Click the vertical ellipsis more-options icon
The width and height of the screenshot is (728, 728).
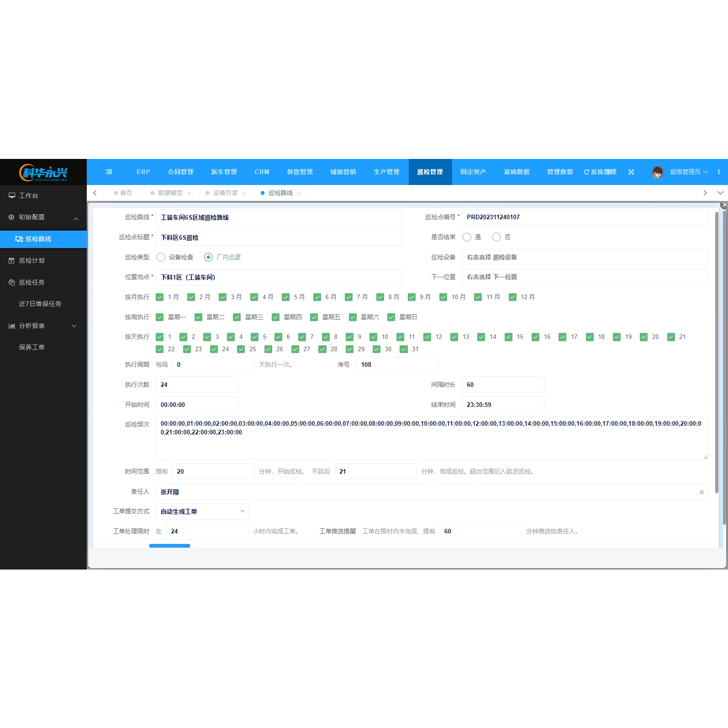pos(718,172)
